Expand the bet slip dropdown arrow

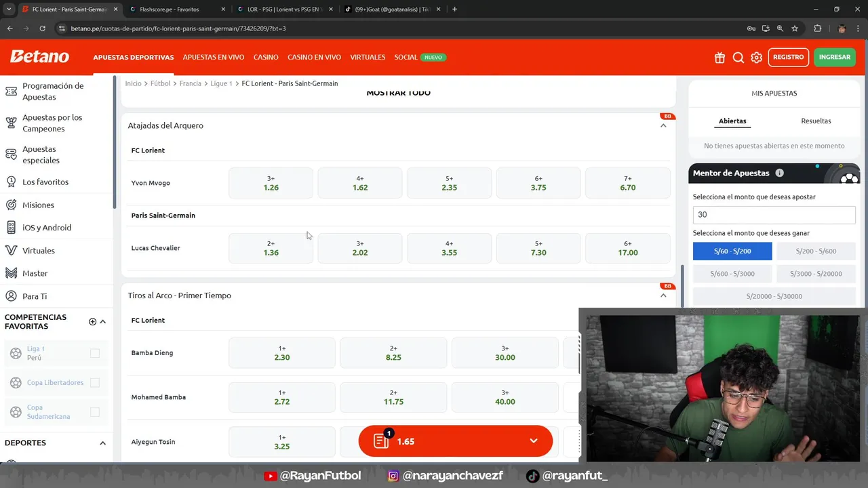534,441
